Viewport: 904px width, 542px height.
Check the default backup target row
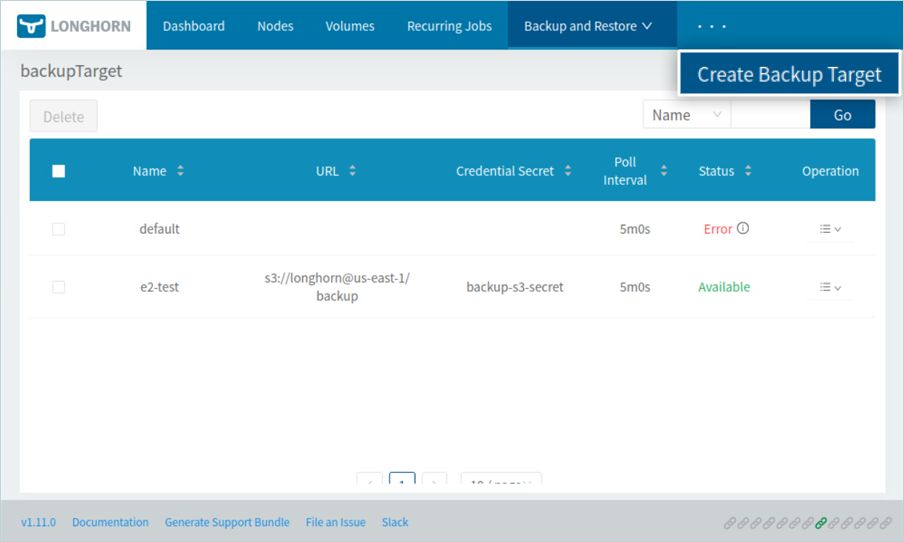(x=58, y=229)
